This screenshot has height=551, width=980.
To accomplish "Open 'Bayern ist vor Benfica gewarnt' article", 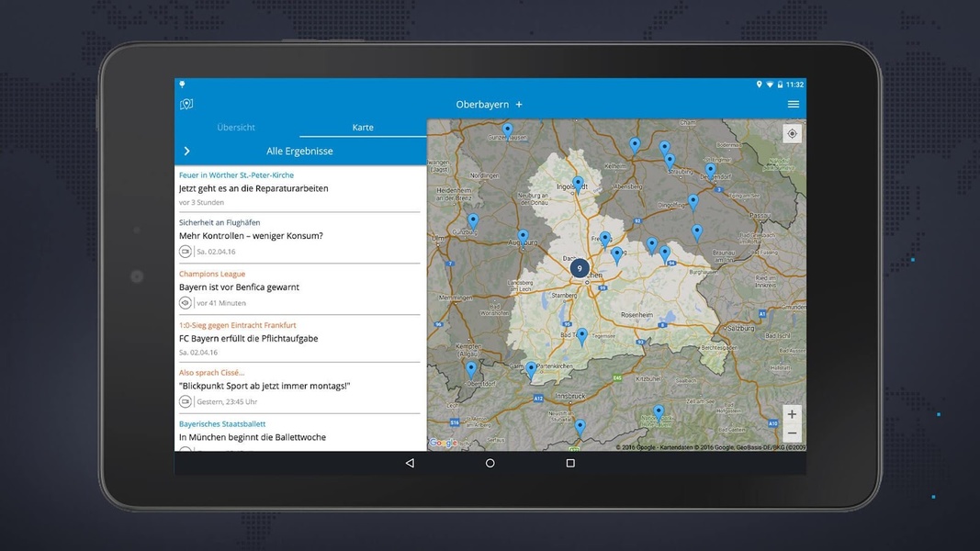I will pyautogui.click(x=239, y=287).
